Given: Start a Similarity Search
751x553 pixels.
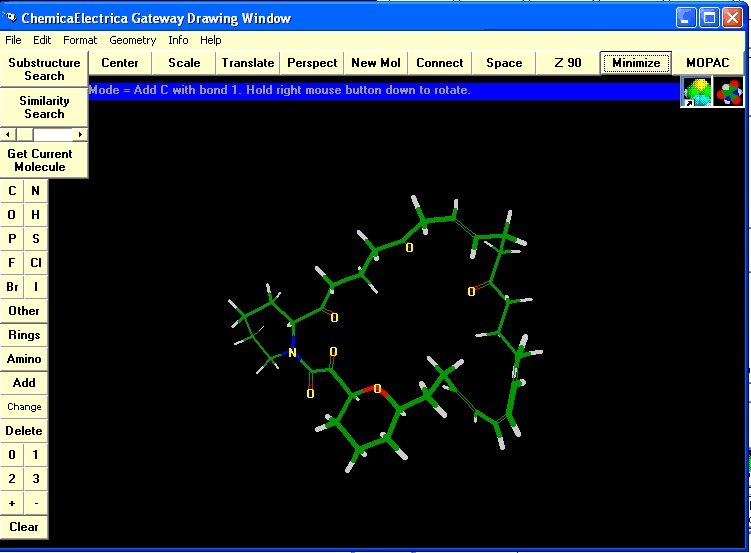Looking at the screenshot, I should 44,107.
